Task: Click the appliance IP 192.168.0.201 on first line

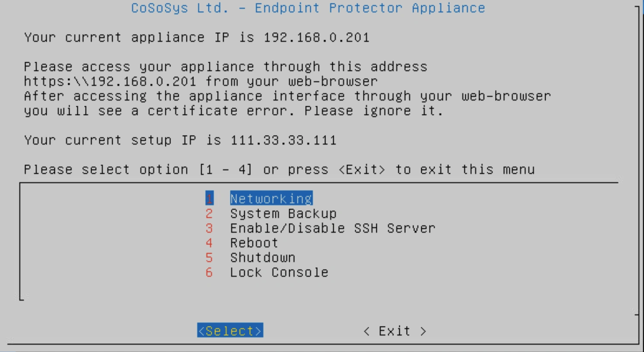Action: (316, 37)
